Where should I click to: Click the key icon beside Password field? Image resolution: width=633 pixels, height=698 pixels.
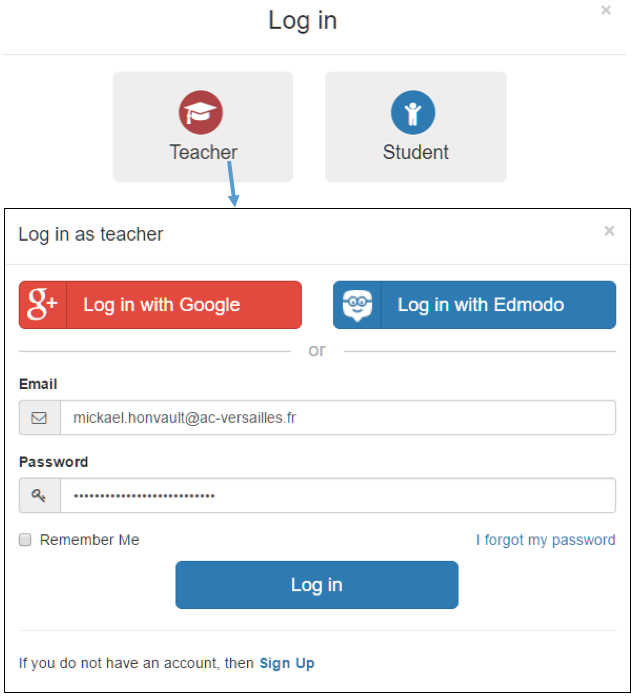point(40,495)
